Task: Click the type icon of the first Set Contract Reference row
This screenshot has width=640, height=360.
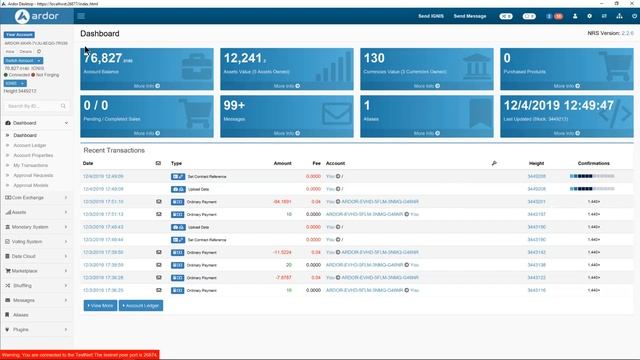Action: (178, 177)
